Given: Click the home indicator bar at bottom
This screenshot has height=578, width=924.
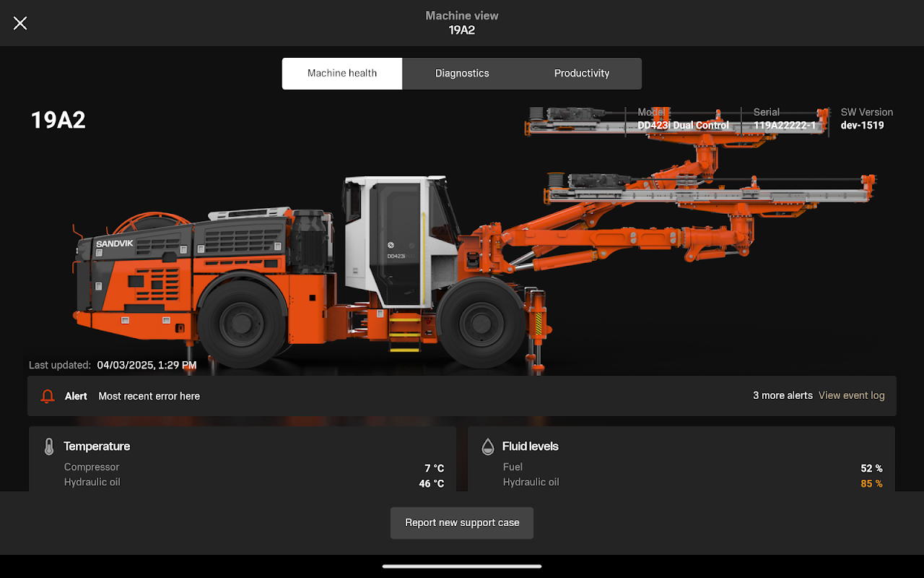Looking at the screenshot, I should click(x=462, y=566).
